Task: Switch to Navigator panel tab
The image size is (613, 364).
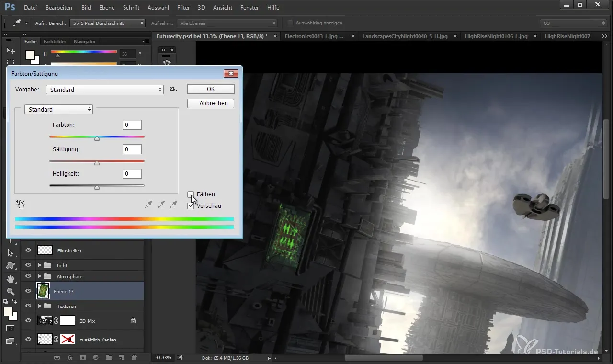Action: click(x=85, y=42)
